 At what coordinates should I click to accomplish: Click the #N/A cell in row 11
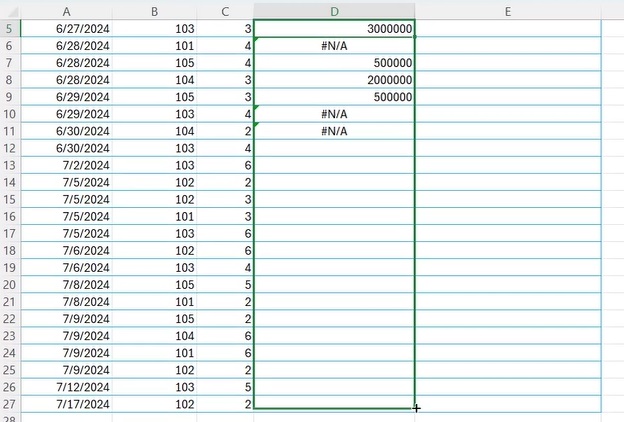334,131
